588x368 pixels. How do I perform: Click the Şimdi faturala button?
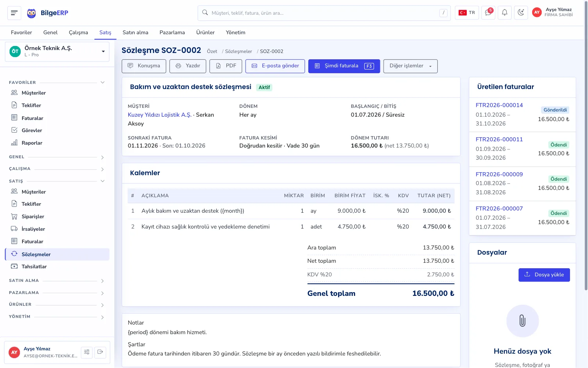pyautogui.click(x=344, y=66)
